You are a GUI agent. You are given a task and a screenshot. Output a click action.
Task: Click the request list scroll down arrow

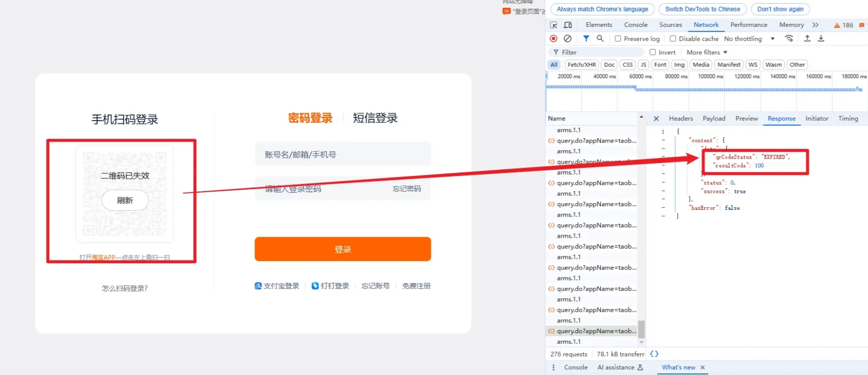click(642, 342)
